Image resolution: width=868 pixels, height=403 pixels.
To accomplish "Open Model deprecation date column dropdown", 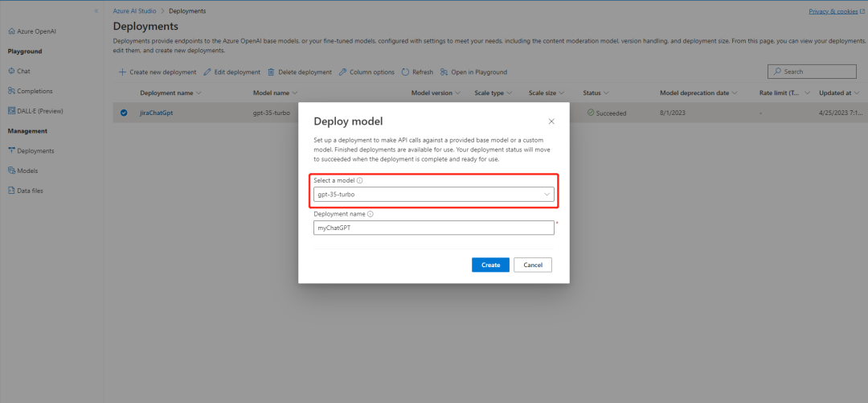I will click(x=735, y=93).
